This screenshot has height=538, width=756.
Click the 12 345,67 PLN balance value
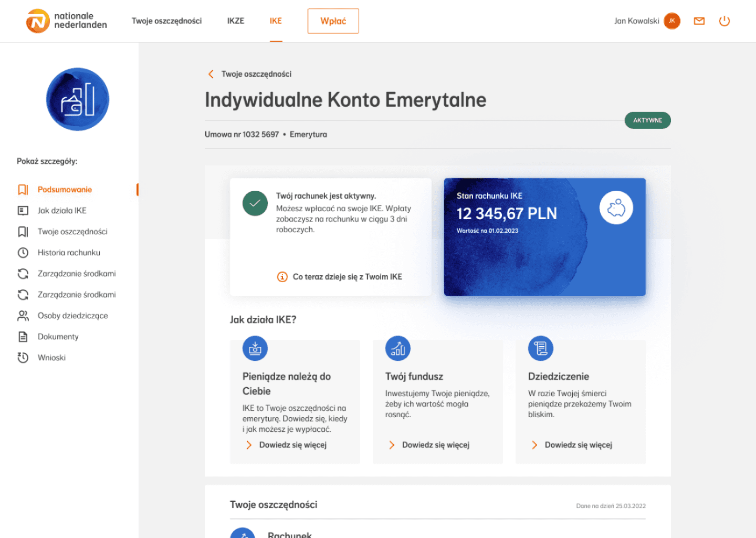click(x=507, y=214)
